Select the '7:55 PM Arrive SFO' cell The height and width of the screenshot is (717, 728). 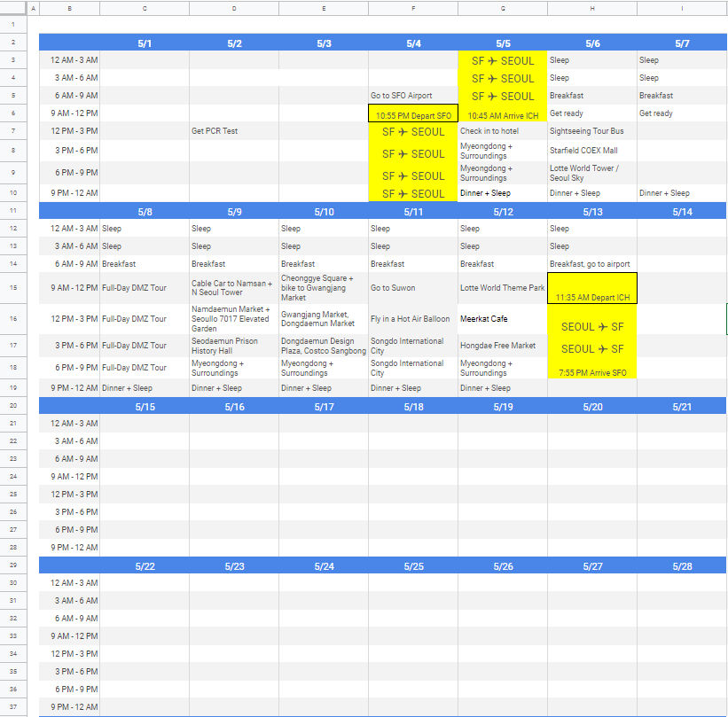pyautogui.click(x=592, y=368)
